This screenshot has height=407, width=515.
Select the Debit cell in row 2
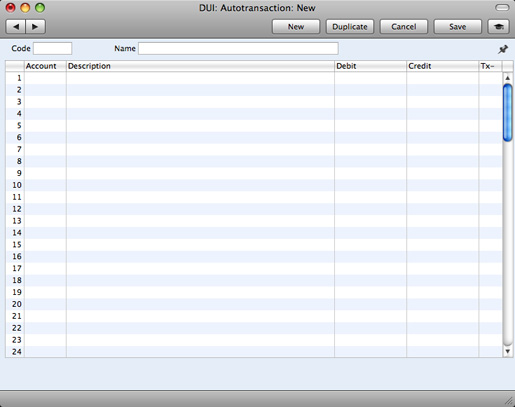coord(370,90)
